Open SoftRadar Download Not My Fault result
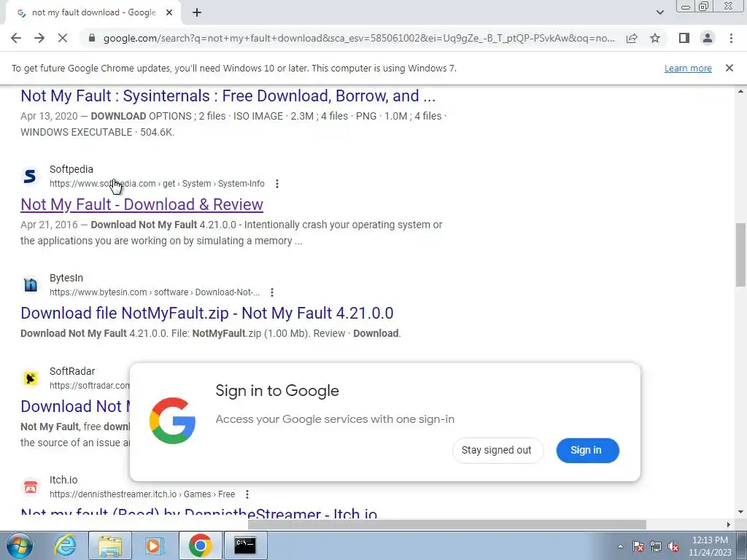747x560 pixels. pyautogui.click(x=75, y=406)
